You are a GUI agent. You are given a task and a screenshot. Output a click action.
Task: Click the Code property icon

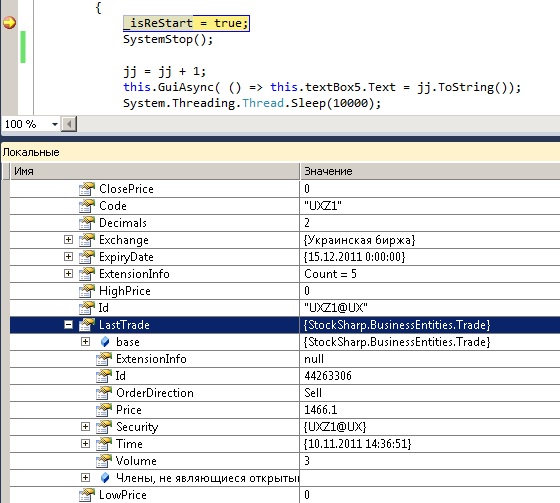87,206
